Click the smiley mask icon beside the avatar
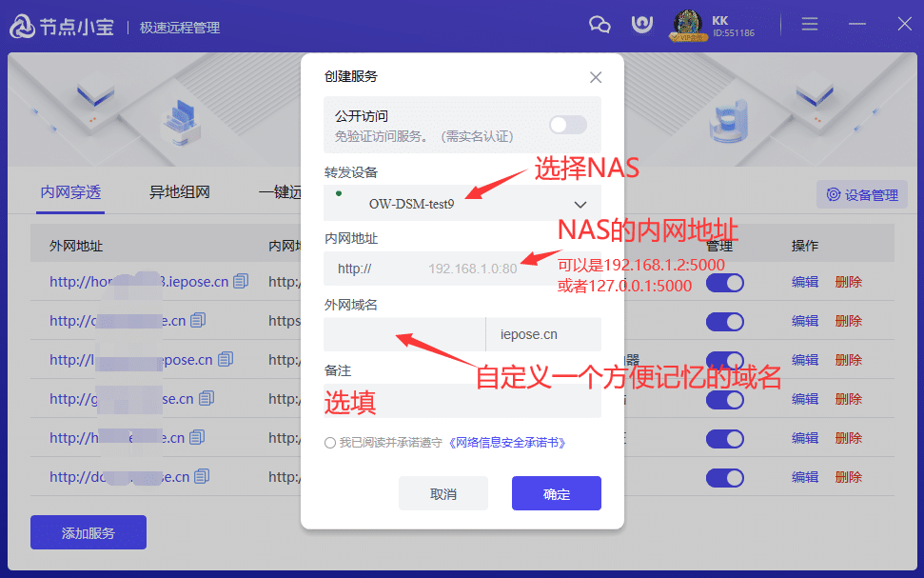Image resolution: width=924 pixels, height=578 pixels. pyautogui.click(x=641, y=24)
